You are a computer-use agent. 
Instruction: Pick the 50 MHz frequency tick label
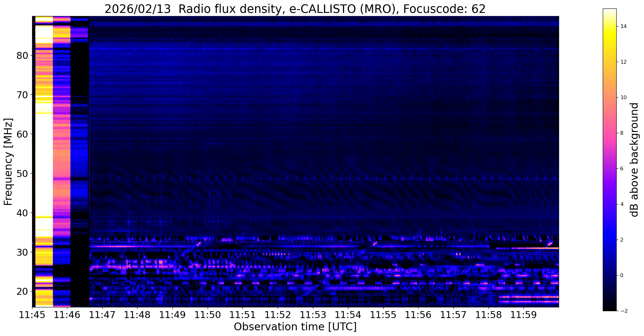pyautogui.click(x=22, y=174)
